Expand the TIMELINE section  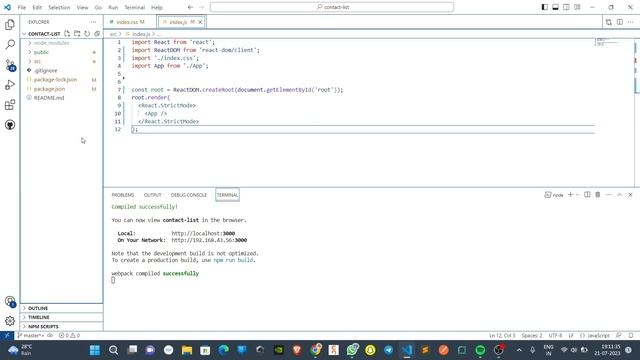pos(62,317)
